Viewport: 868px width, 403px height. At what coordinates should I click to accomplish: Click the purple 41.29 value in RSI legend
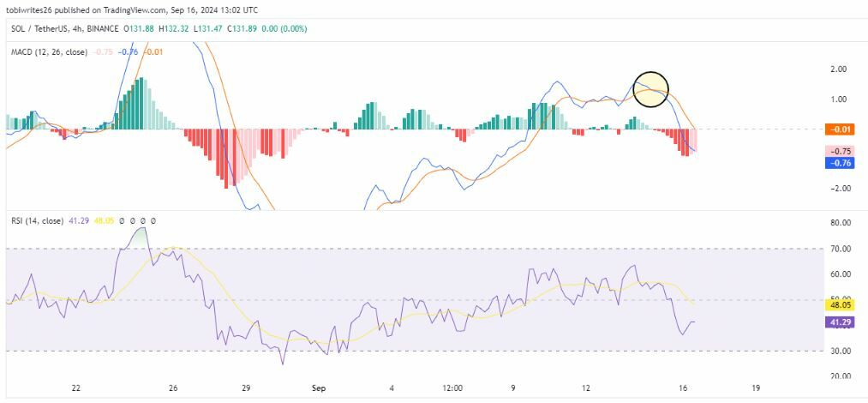point(79,221)
